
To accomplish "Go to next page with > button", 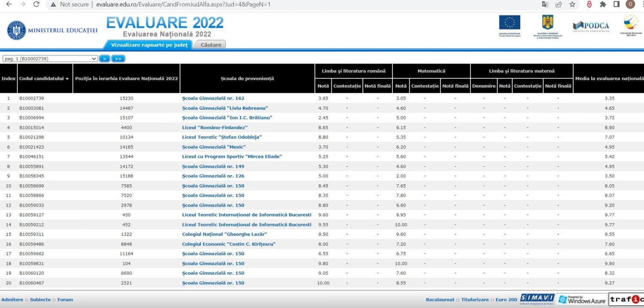I will [104, 58].
